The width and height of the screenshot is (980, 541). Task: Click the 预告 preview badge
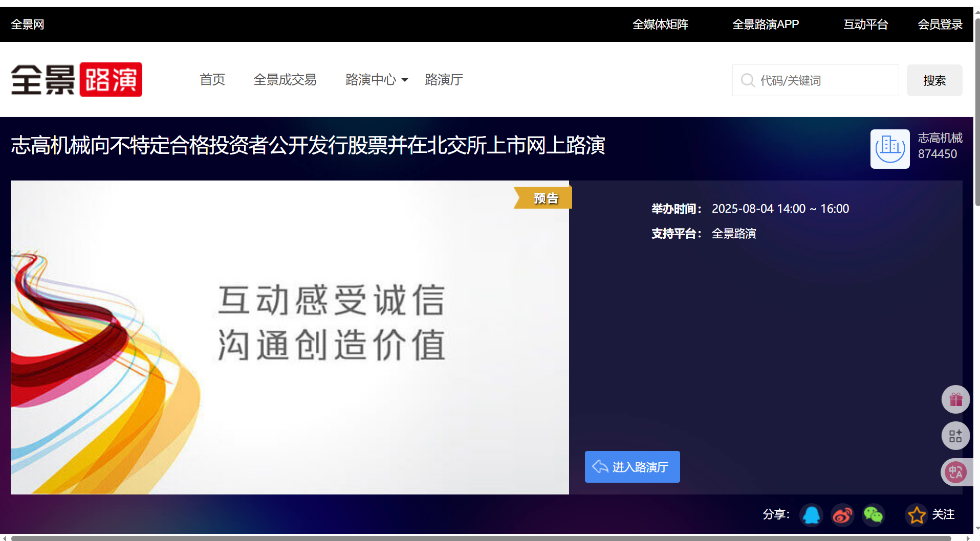[543, 198]
